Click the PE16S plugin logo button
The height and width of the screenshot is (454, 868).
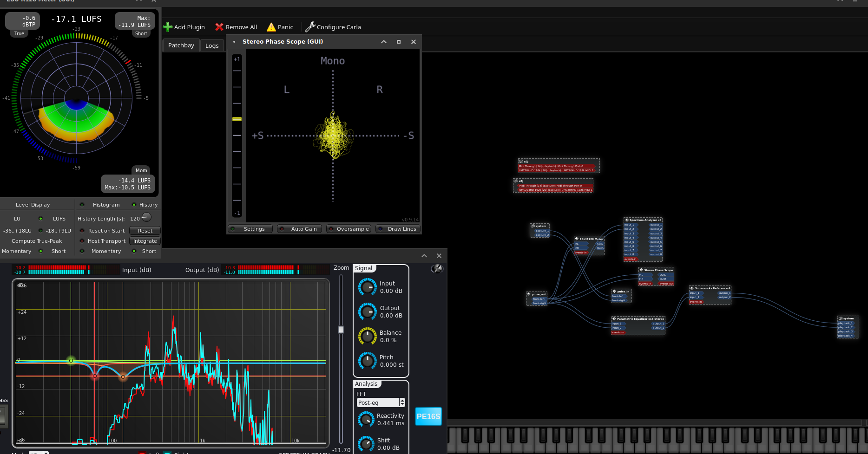(428, 416)
